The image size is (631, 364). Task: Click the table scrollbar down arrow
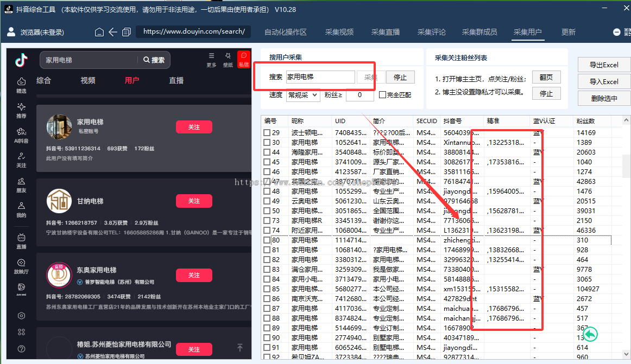pyautogui.click(x=626, y=354)
